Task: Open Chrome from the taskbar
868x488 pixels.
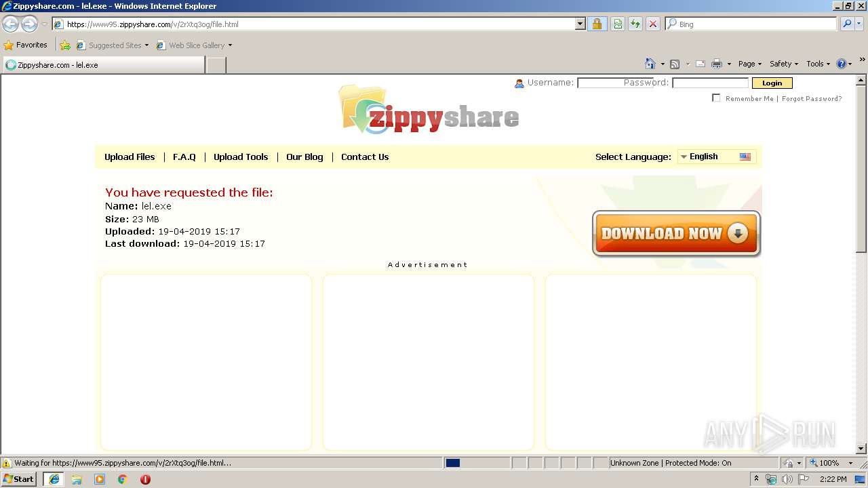Action: 123,479
